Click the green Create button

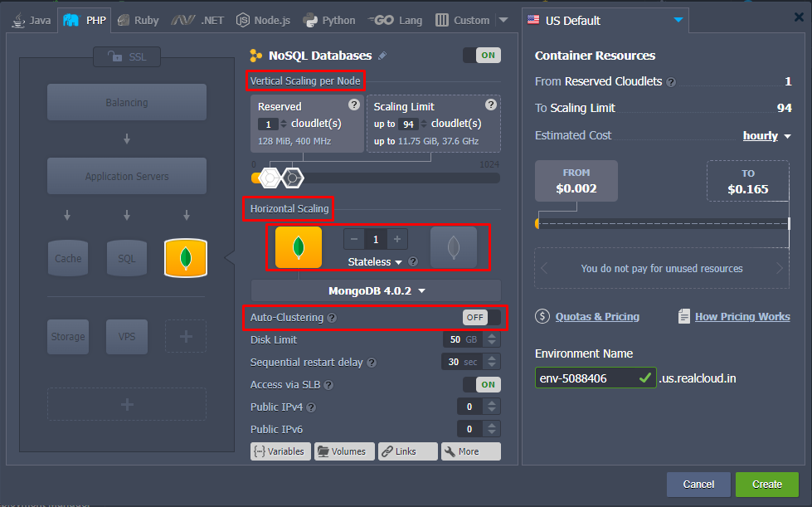pos(766,485)
